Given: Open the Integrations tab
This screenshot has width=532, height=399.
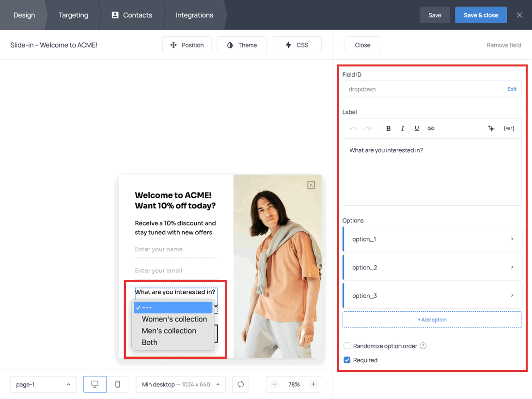Looking at the screenshot, I should click(194, 15).
